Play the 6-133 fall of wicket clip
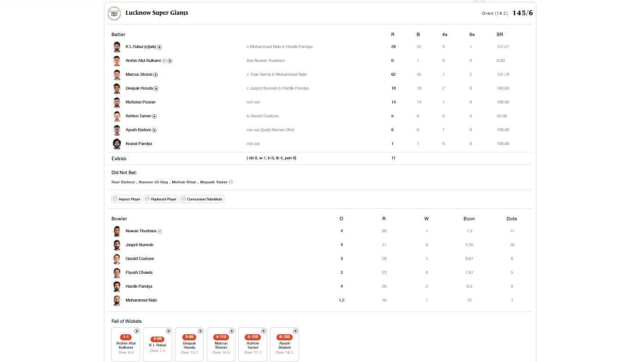Viewport: 644px width, 362px height. [x=295, y=331]
